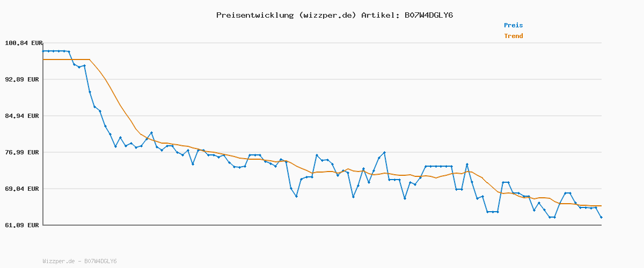Viewport: 644px width, 268px height.
Task: Click the right end of orange trend line
Action: tap(601, 206)
